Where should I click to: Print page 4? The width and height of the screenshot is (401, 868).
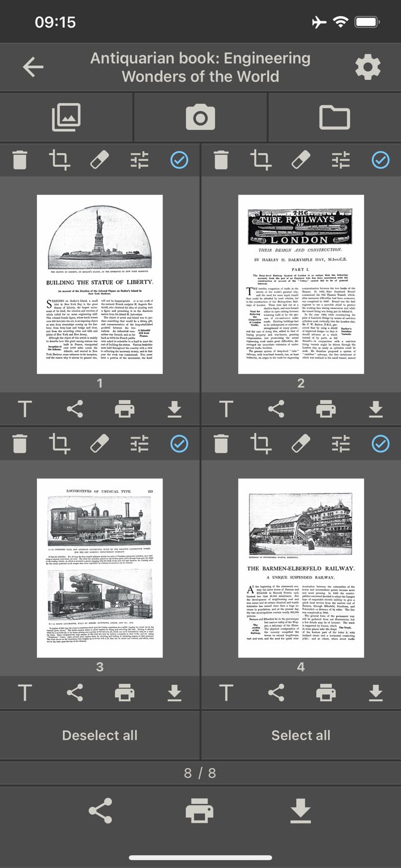click(x=326, y=693)
